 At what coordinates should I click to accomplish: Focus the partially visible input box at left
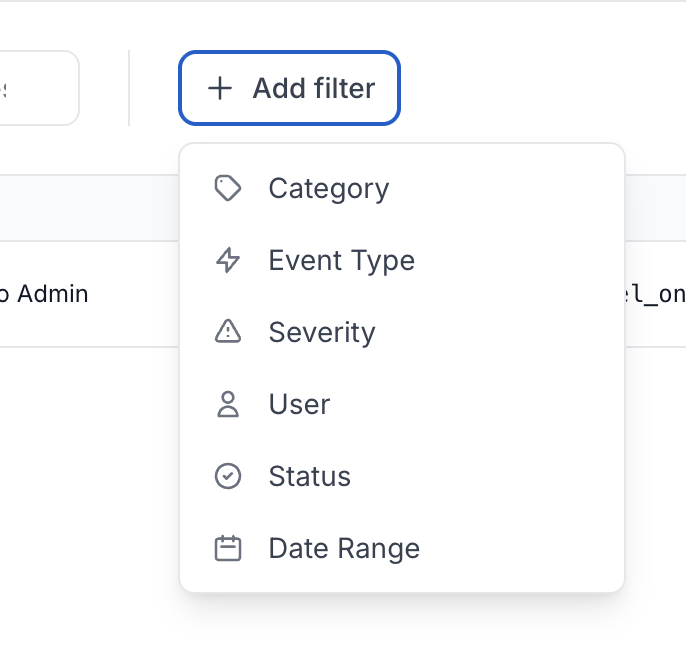(38, 88)
